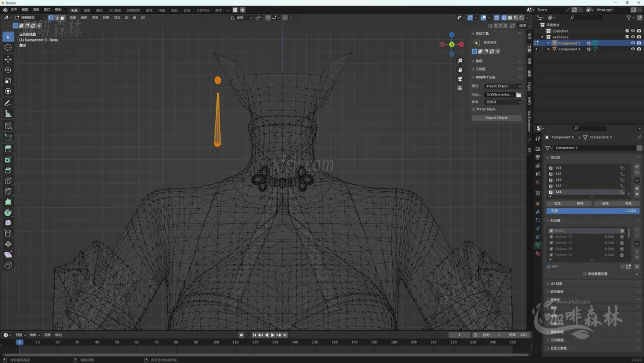Select the Annotate pencil tool

8,103
